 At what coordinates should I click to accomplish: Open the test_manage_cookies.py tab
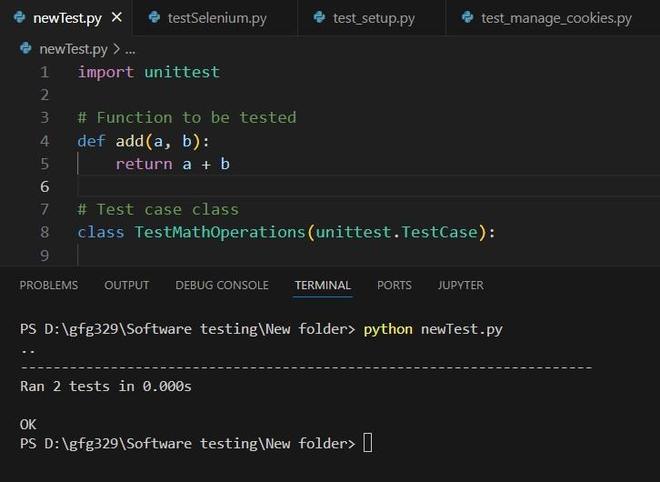pyautogui.click(x=553, y=18)
